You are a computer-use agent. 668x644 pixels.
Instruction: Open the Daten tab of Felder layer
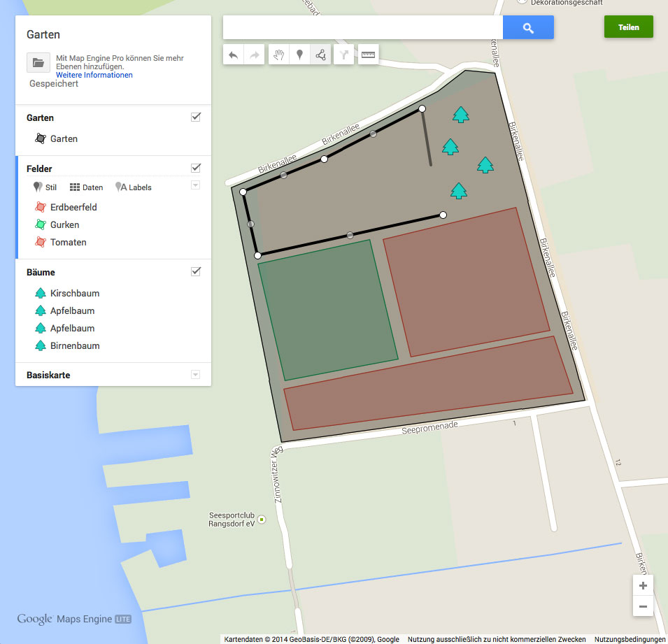pyautogui.click(x=86, y=187)
